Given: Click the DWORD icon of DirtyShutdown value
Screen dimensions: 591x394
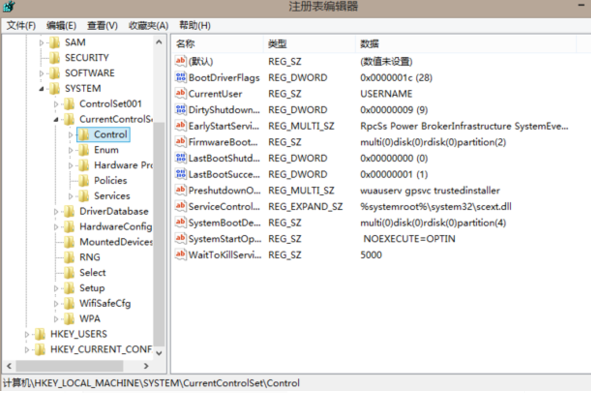Looking at the screenshot, I should [181, 109].
